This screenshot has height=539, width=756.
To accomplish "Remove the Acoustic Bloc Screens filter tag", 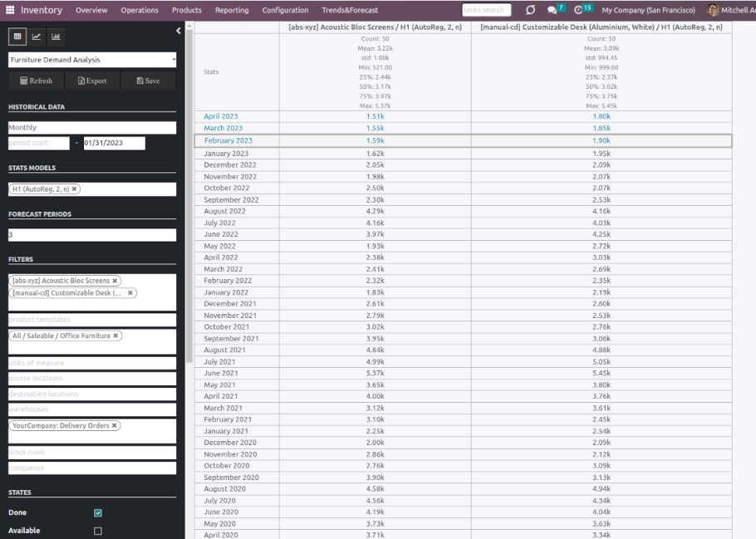I will pyautogui.click(x=115, y=281).
